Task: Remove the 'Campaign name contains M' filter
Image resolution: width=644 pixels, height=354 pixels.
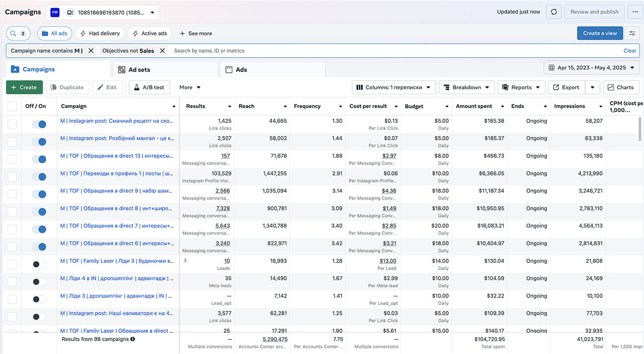Action: 91,51
